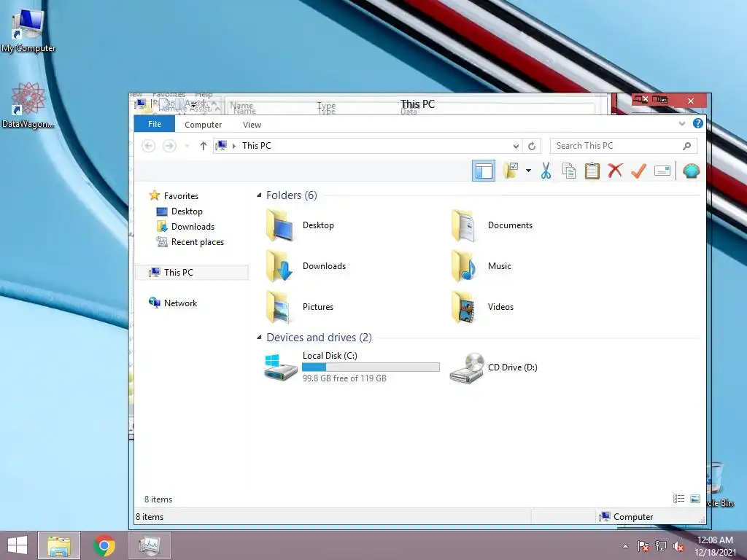Image resolution: width=747 pixels, height=560 pixels.
Task: Click the envelope Email toolbar icon
Action: pos(662,171)
